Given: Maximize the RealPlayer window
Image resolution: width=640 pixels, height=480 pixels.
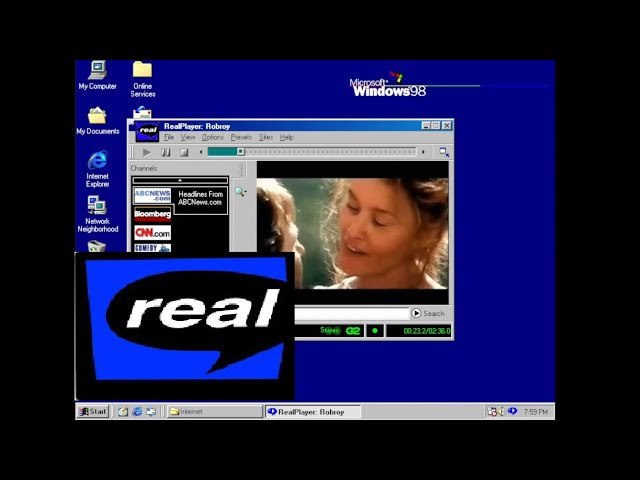Looking at the screenshot, I should pyautogui.click(x=436, y=126).
